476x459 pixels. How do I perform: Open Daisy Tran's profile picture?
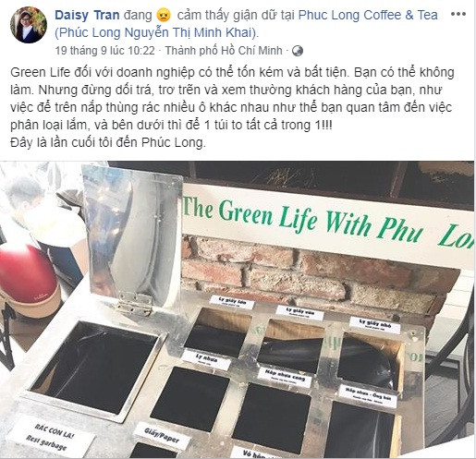[29, 25]
